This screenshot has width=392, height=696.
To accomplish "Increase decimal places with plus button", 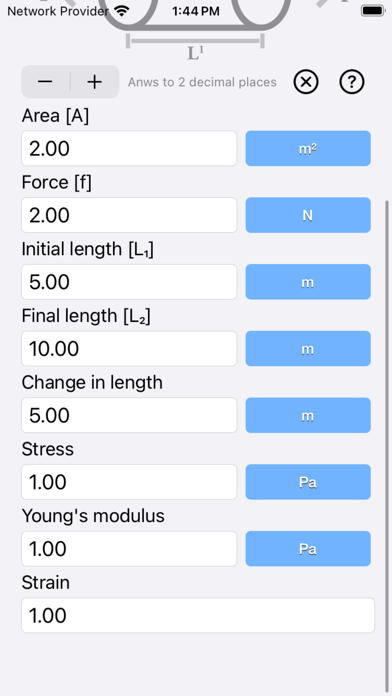I will coord(95,82).
